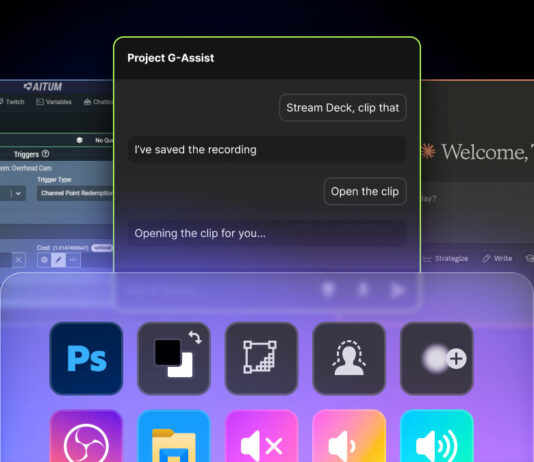The image size is (534, 462).
Task: Switch to the Variables tab in Aitum
Action: 54,101
